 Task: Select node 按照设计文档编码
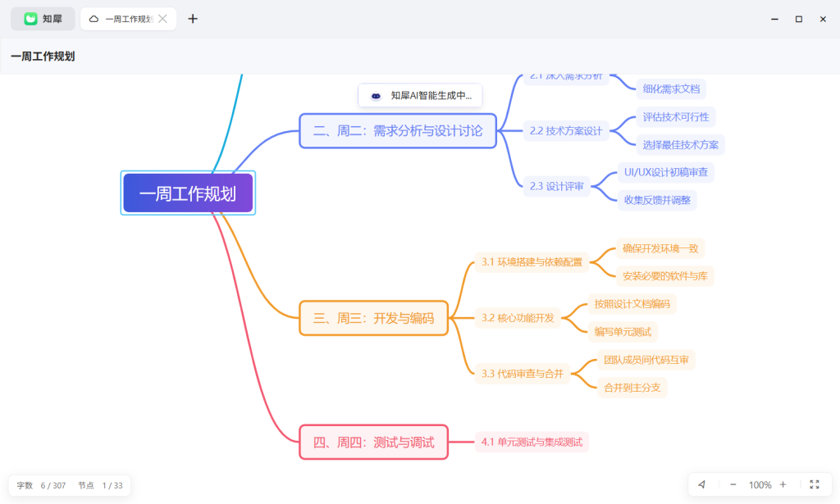[632, 304]
